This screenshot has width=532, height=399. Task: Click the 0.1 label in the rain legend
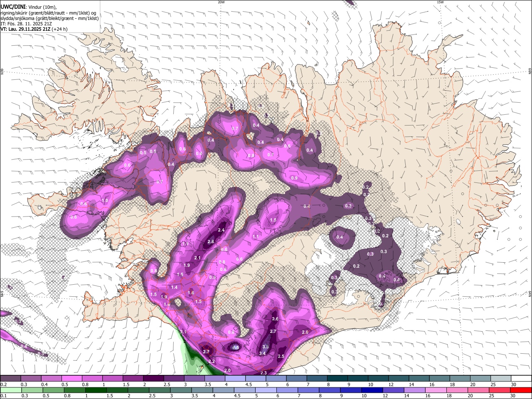click(x=3, y=396)
